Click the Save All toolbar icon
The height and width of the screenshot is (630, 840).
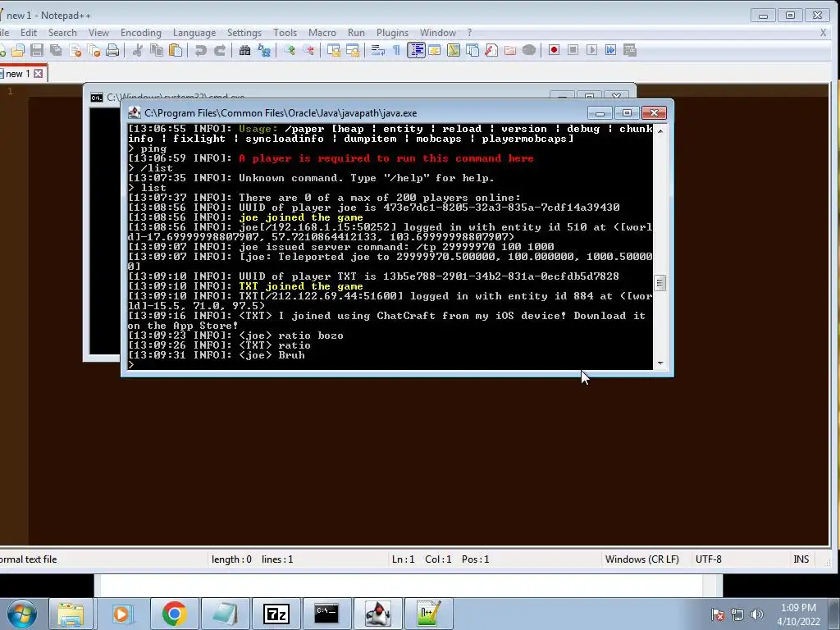click(56, 50)
